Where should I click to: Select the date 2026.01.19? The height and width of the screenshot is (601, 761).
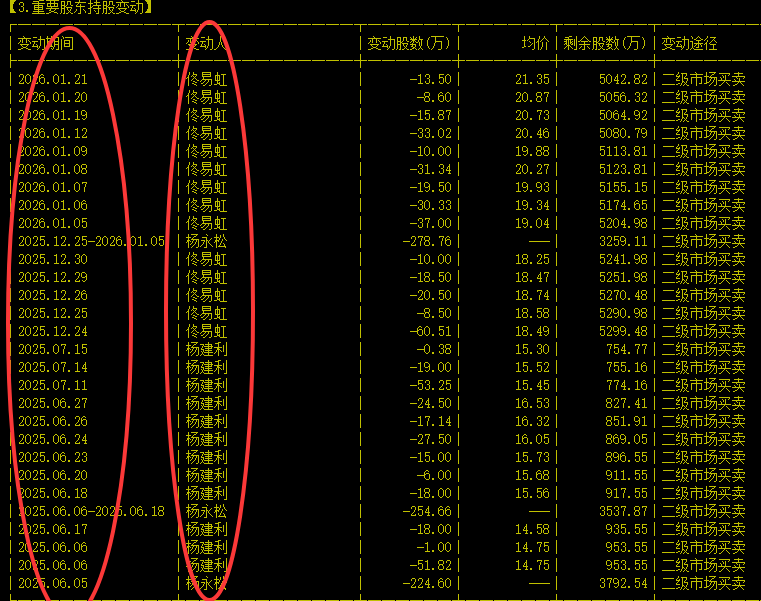coord(53,115)
